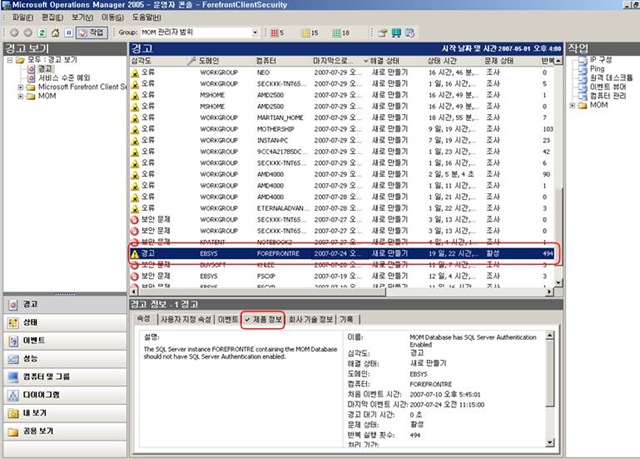This screenshot has height=459, width=640.
Task: Switch to 제품 정보 tab
Action: [263, 319]
